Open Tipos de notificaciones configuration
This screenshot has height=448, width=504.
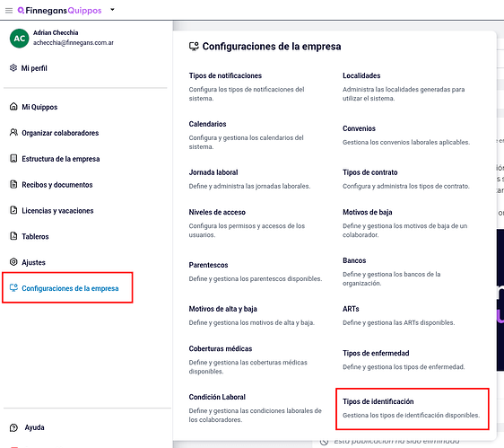pos(247,86)
